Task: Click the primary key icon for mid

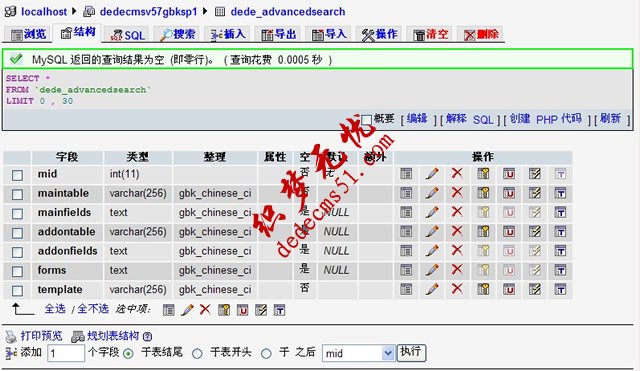Action: coord(483,174)
